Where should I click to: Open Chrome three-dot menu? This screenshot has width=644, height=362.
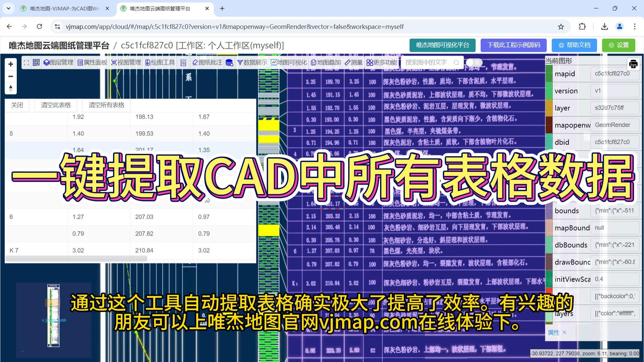pos(635,26)
